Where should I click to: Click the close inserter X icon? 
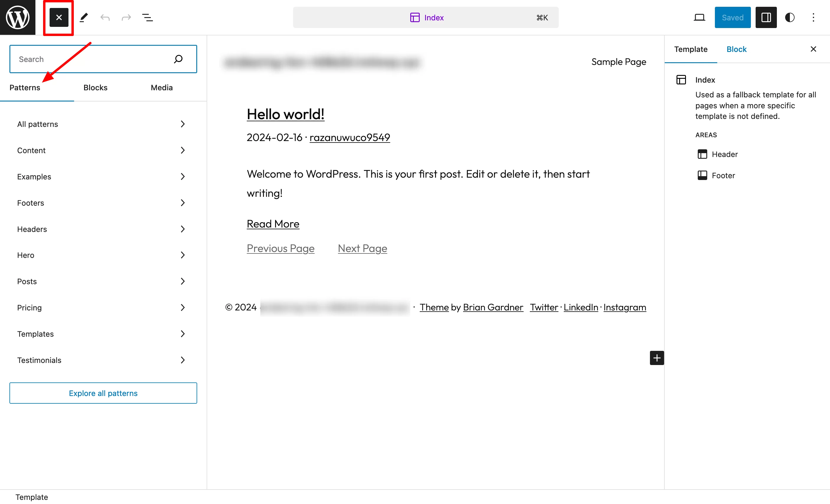click(58, 17)
